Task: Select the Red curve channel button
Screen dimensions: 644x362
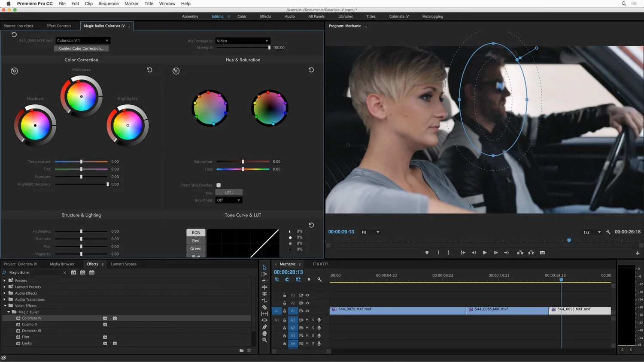Action: 196,241
